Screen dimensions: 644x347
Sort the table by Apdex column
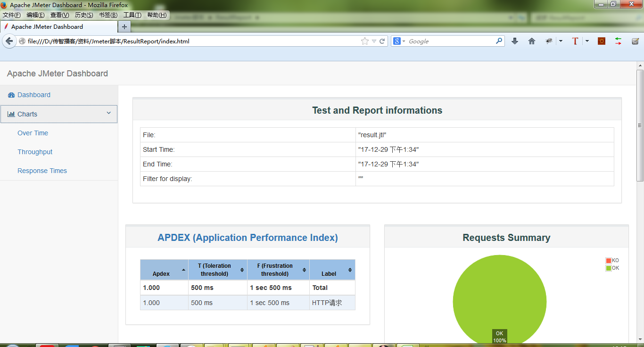pyautogui.click(x=164, y=270)
